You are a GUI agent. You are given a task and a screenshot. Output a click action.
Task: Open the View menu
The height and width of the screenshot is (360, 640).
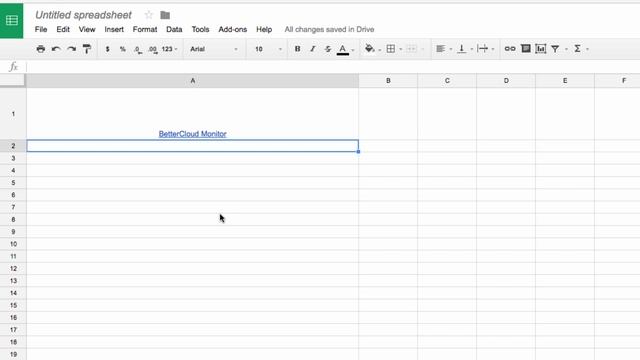click(87, 29)
